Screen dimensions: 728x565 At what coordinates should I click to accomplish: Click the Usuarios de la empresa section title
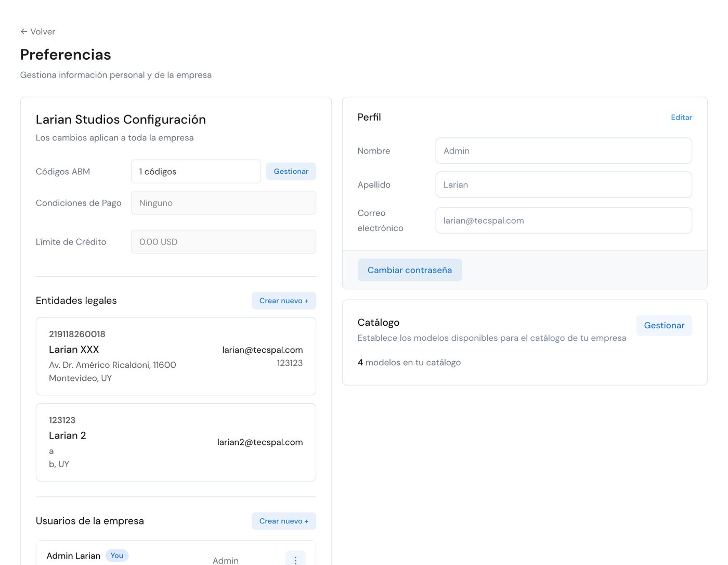tap(90, 521)
